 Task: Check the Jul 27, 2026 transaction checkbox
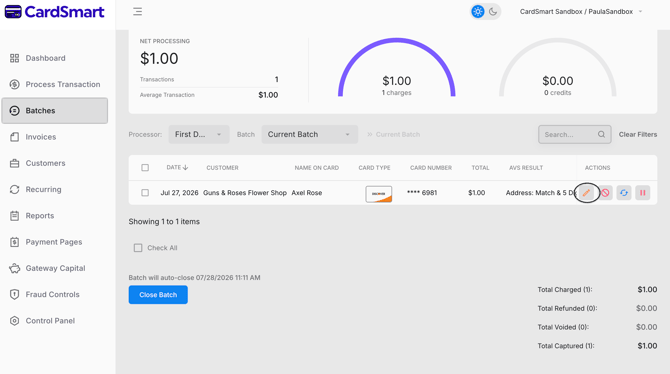click(x=145, y=193)
